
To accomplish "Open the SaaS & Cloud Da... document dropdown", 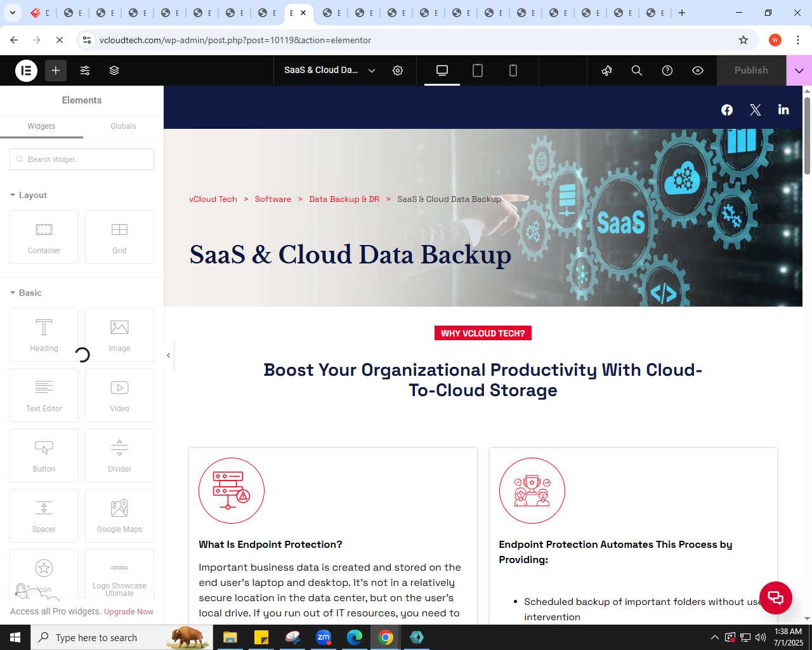I will (330, 70).
